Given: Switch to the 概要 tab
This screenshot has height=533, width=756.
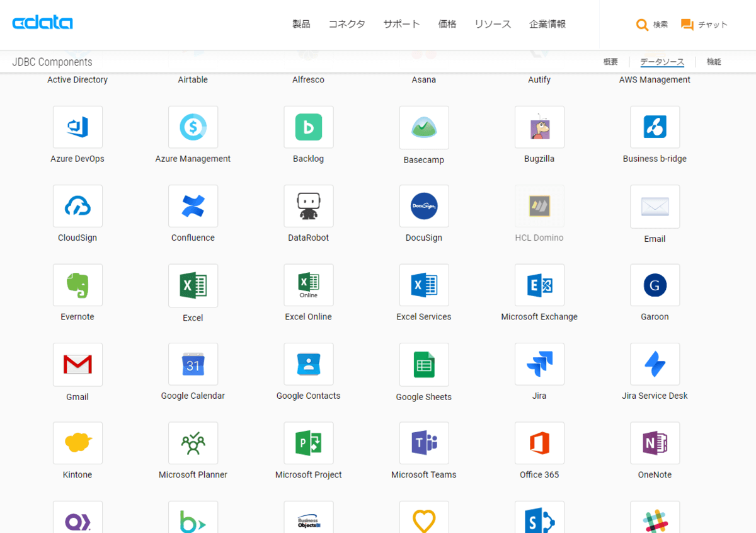Looking at the screenshot, I should coord(610,62).
